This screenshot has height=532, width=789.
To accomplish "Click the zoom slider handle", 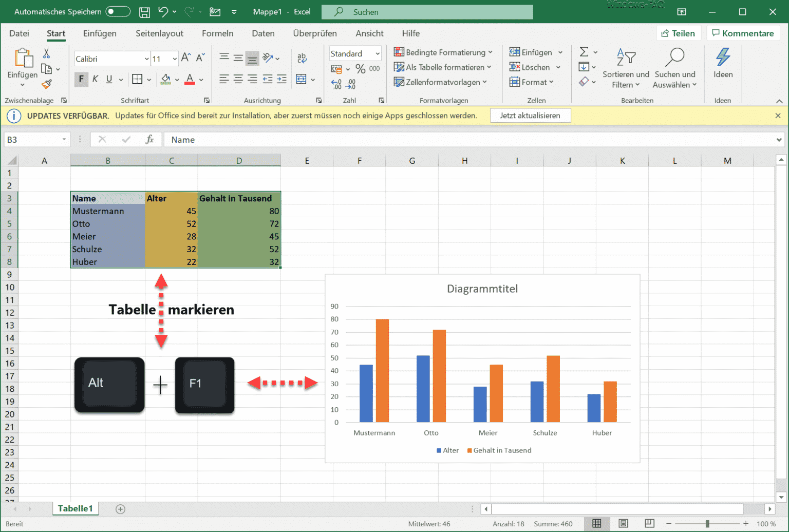I will [707, 524].
